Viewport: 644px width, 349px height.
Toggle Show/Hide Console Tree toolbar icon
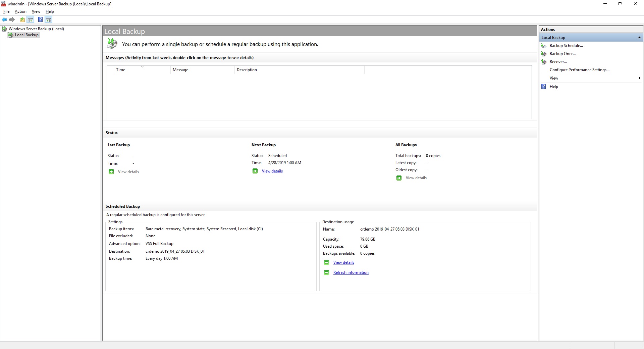pos(31,20)
